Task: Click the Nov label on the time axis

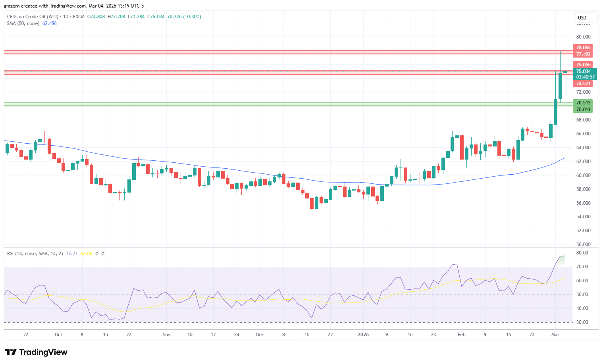Action: [166, 335]
